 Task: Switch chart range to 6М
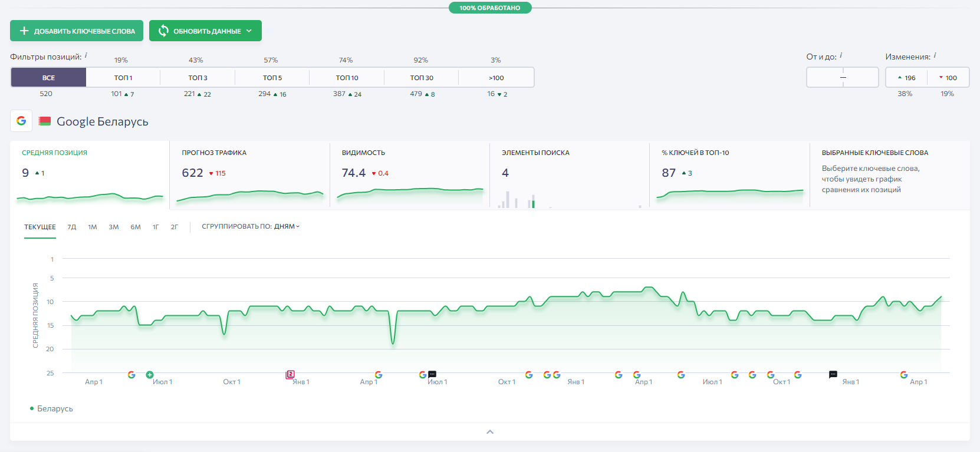coord(136,227)
